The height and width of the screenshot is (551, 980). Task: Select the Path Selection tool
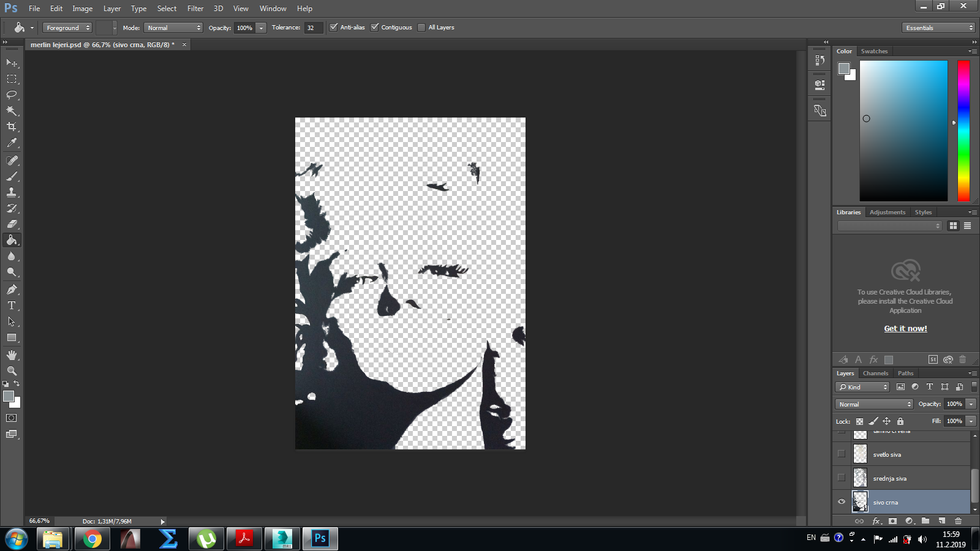point(12,321)
